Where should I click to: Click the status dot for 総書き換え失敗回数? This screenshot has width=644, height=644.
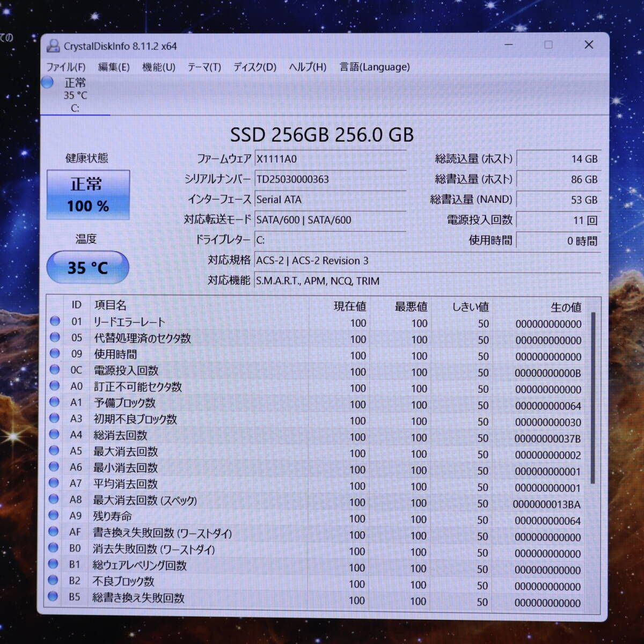(53, 596)
